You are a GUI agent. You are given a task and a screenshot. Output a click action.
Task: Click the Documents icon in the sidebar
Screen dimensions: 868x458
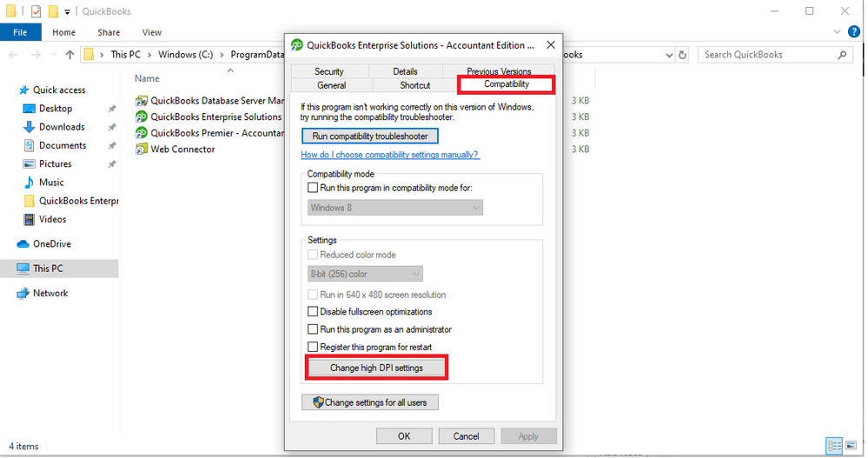[29, 145]
